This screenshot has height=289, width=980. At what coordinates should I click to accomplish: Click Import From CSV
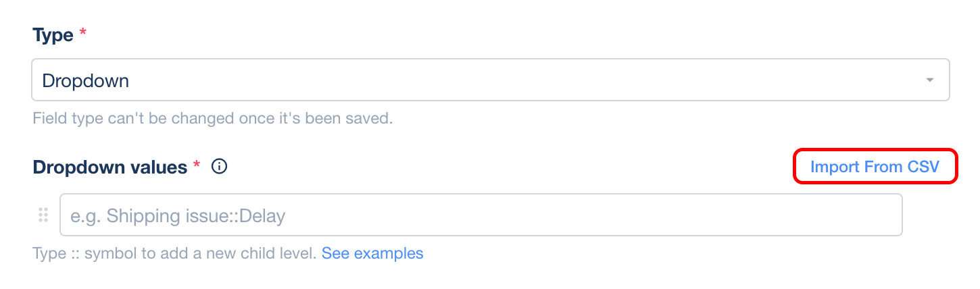(x=875, y=166)
